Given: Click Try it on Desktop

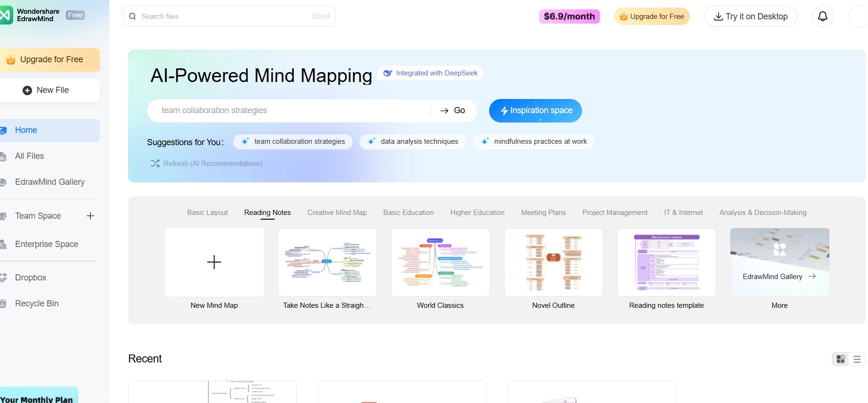Looking at the screenshot, I should point(751,16).
